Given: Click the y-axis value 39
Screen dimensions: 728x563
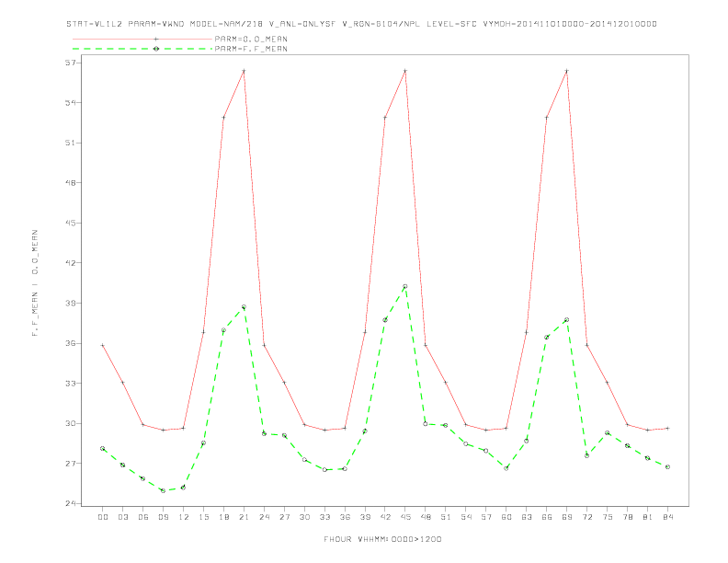Looking at the screenshot, I should 71,304.
